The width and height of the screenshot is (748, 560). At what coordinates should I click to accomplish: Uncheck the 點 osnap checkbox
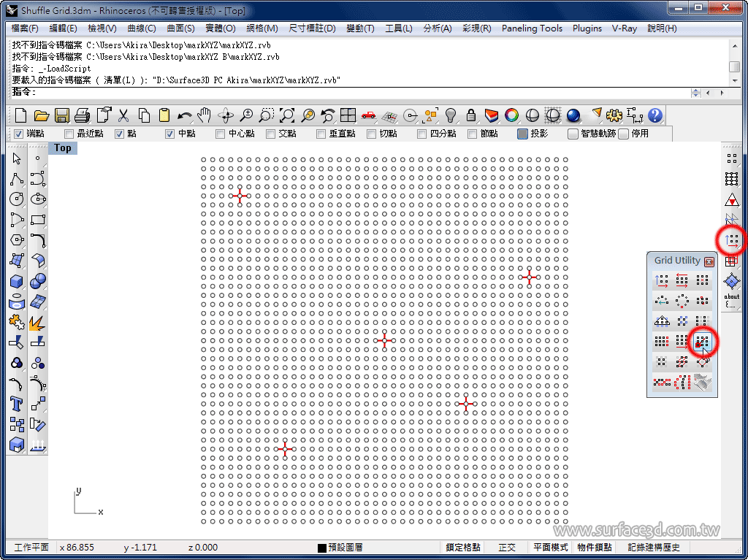pyautogui.click(x=119, y=134)
